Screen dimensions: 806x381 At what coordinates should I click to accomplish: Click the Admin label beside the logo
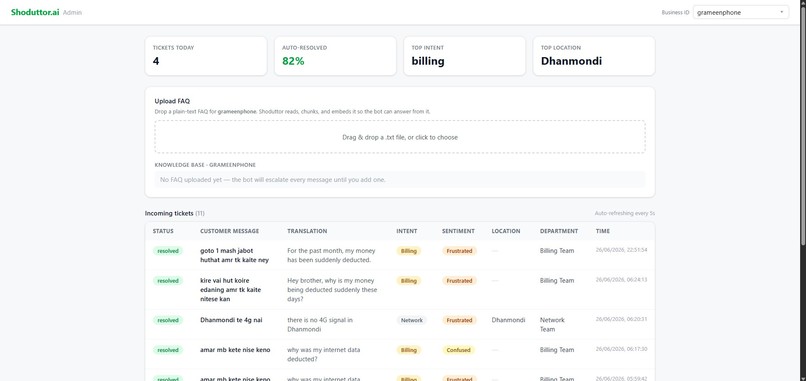[72, 12]
